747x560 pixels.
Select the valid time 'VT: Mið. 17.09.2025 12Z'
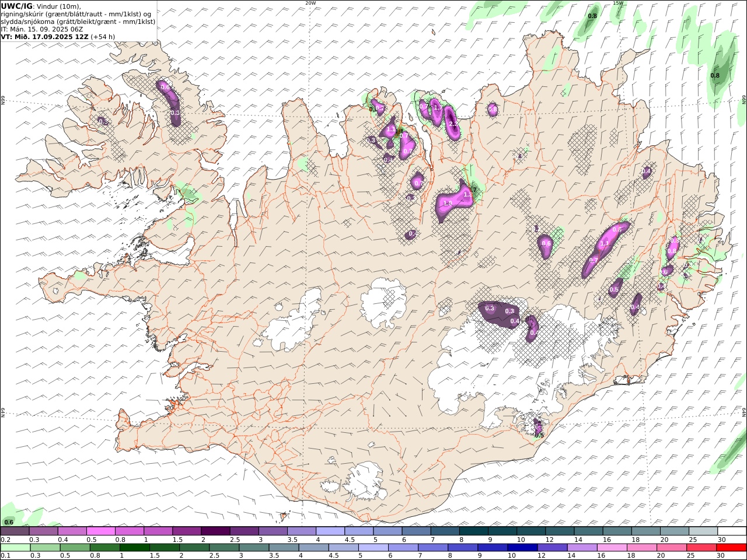(x=44, y=37)
